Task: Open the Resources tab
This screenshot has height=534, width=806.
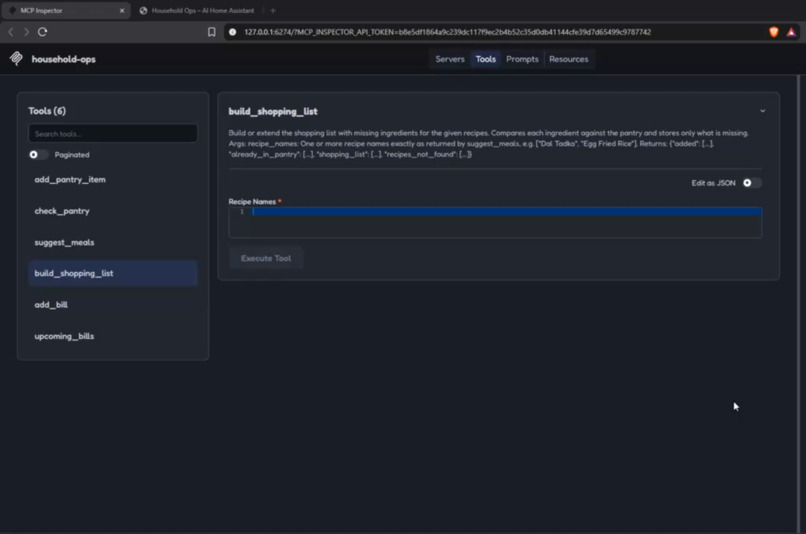Action: click(569, 59)
